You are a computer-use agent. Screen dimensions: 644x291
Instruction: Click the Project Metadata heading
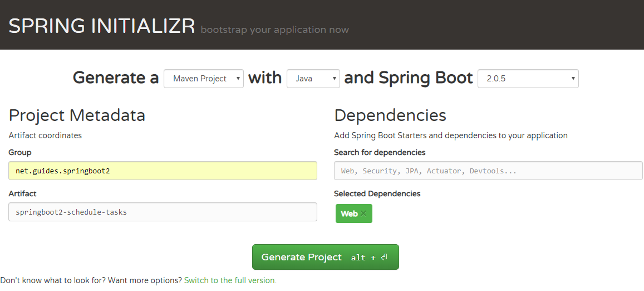tap(77, 115)
